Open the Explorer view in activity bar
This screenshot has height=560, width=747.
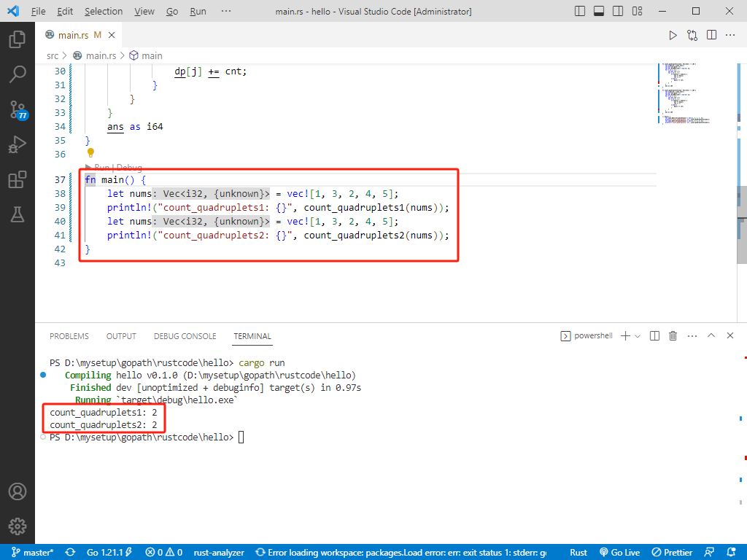[x=18, y=39]
